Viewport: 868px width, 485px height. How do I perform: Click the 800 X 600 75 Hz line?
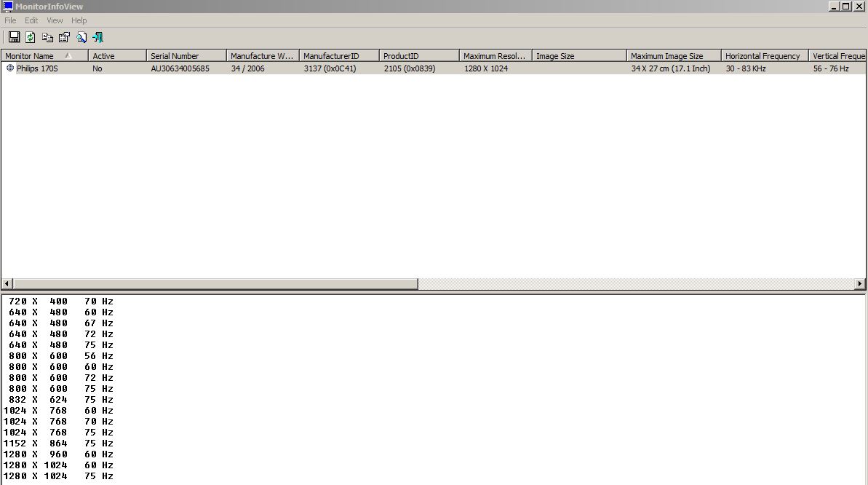pyautogui.click(x=61, y=389)
